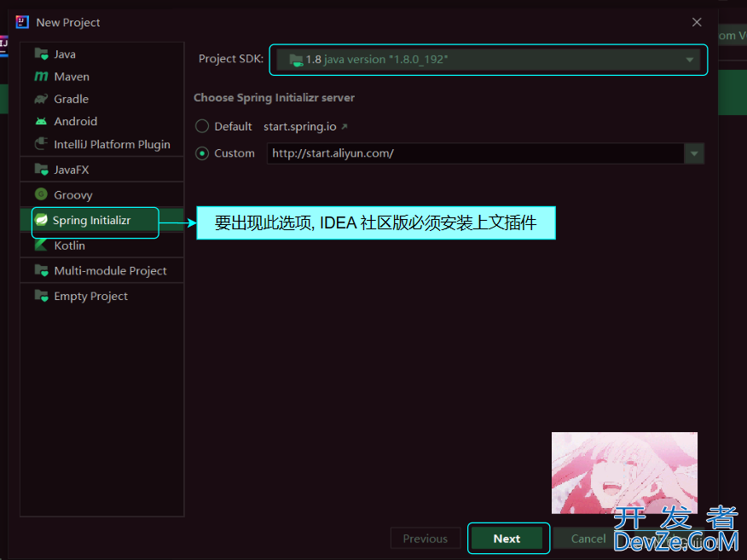Screen dimensions: 747x560
Task: Click the JavaFX folder icon
Action: [42, 170]
